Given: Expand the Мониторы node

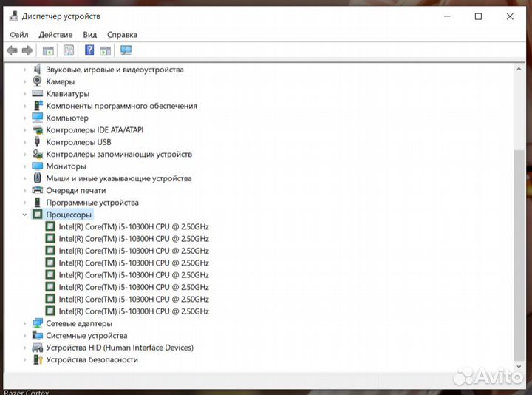Looking at the screenshot, I should click(x=24, y=166).
